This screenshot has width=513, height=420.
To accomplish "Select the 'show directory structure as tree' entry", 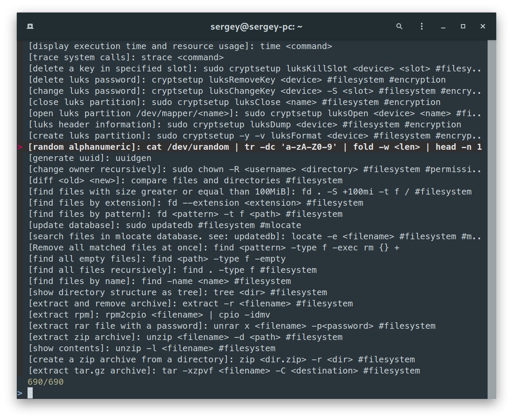I will click(178, 292).
